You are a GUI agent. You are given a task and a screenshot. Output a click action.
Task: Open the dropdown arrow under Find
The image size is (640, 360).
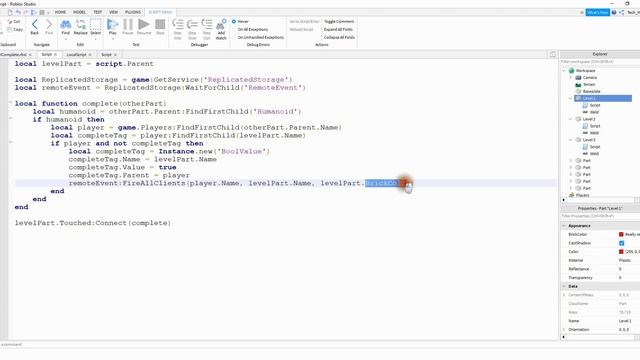(65, 39)
